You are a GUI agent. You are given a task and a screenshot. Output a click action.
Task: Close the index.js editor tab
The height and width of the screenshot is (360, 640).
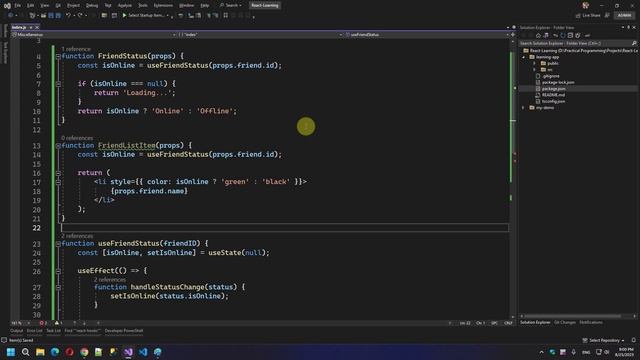(x=37, y=27)
